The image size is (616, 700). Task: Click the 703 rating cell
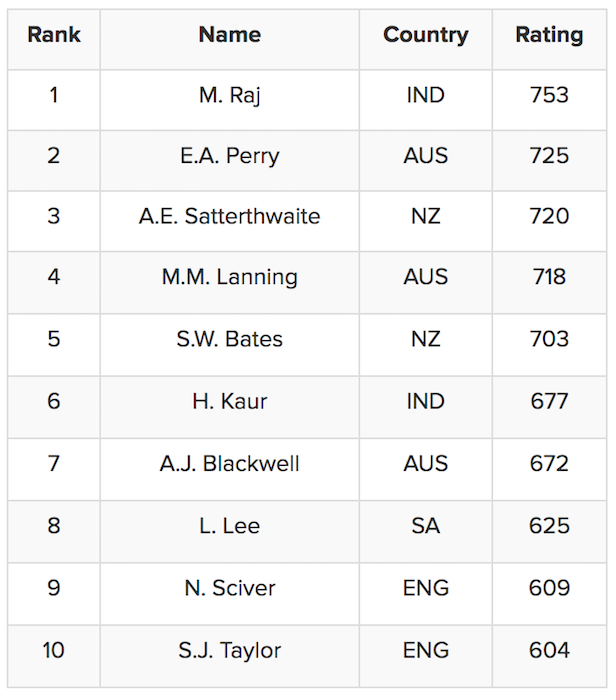[x=549, y=340]
